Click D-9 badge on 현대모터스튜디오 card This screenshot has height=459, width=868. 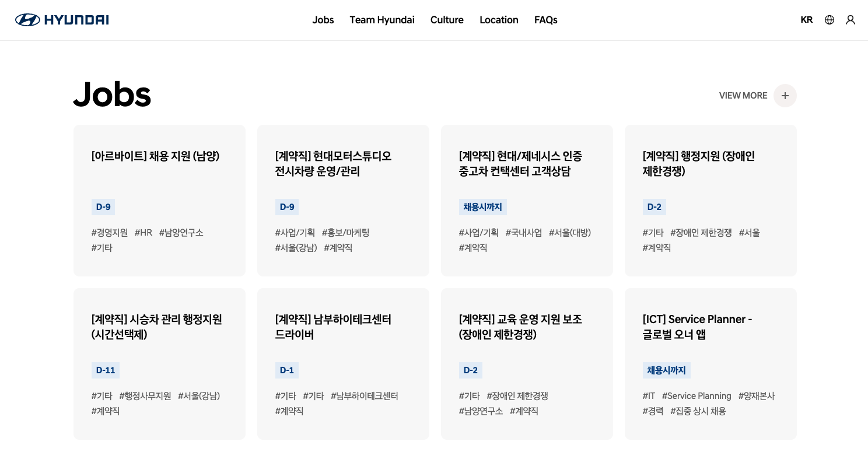click(x=287, y=207)
